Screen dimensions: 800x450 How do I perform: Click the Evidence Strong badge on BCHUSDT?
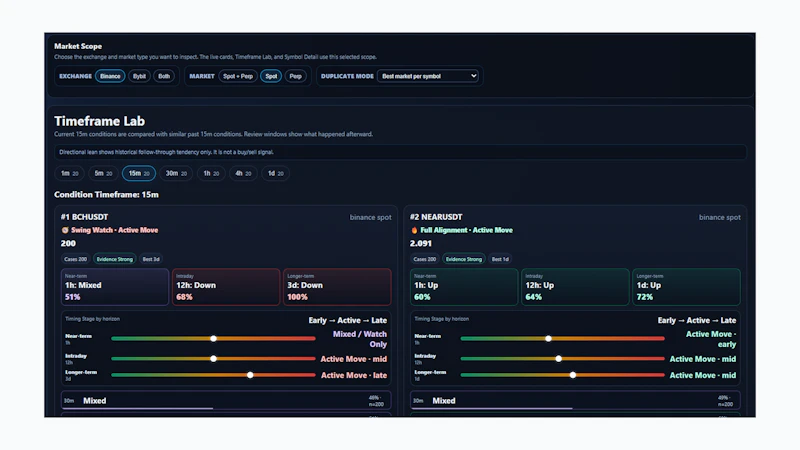115,259
